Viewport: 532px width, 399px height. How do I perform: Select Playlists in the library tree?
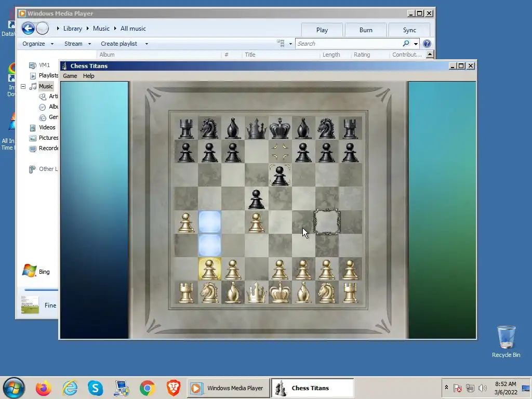tap(48, 75)
